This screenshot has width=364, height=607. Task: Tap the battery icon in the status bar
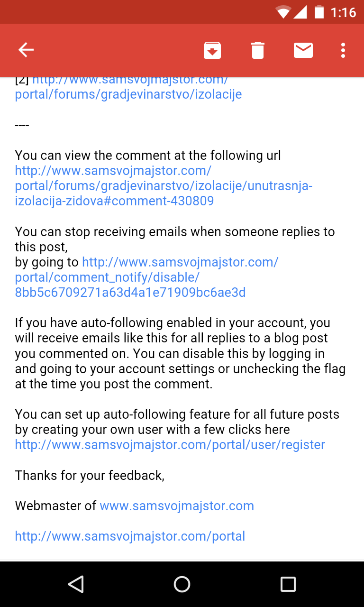click(x=319, y=12)
